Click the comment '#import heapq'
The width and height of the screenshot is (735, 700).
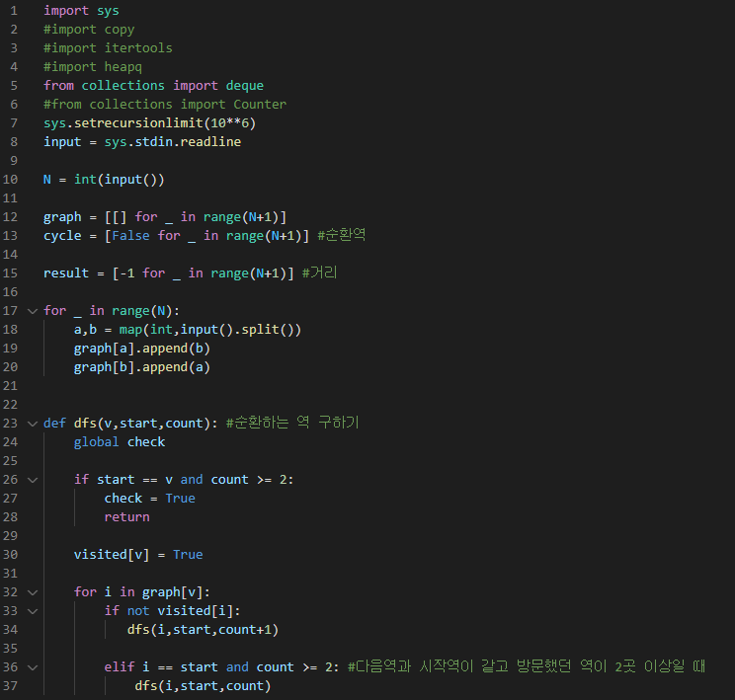tap(93, 67)
